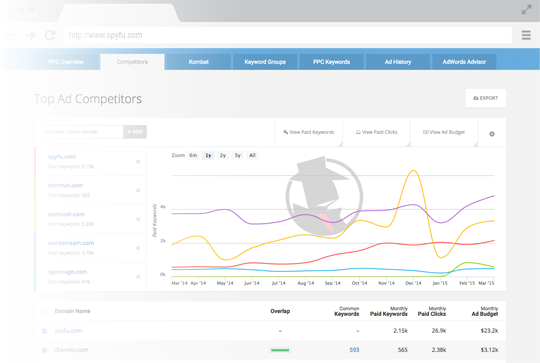The height and width of the screenshot is (363, 540).
Task: Click the browser back arrow
Action: 11,35
